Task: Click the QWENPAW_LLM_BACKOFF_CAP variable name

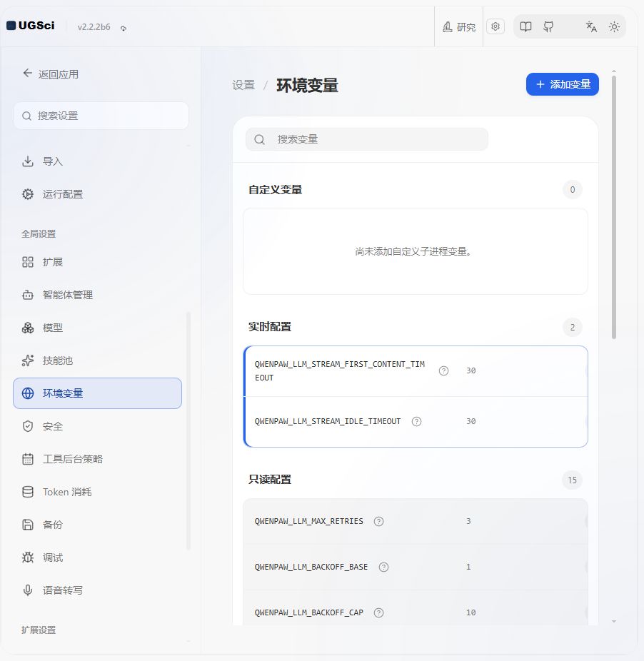Action: 308,612
